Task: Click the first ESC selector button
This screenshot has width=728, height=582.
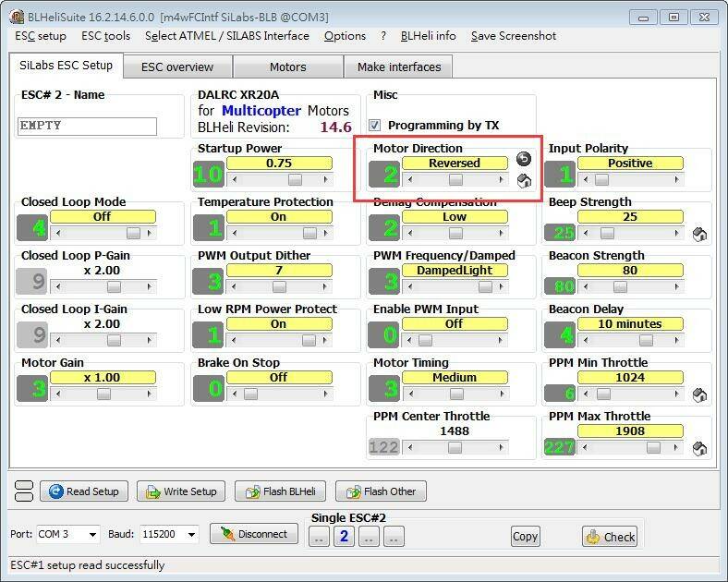Action: coord(320,536)
